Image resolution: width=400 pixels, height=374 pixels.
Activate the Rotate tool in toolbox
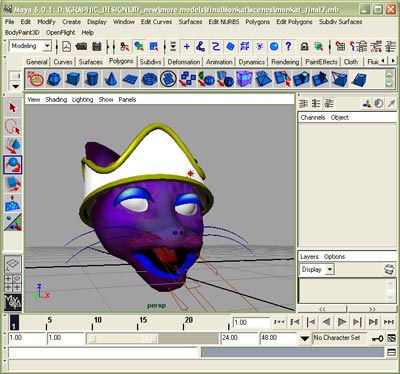tap(13, 165)
